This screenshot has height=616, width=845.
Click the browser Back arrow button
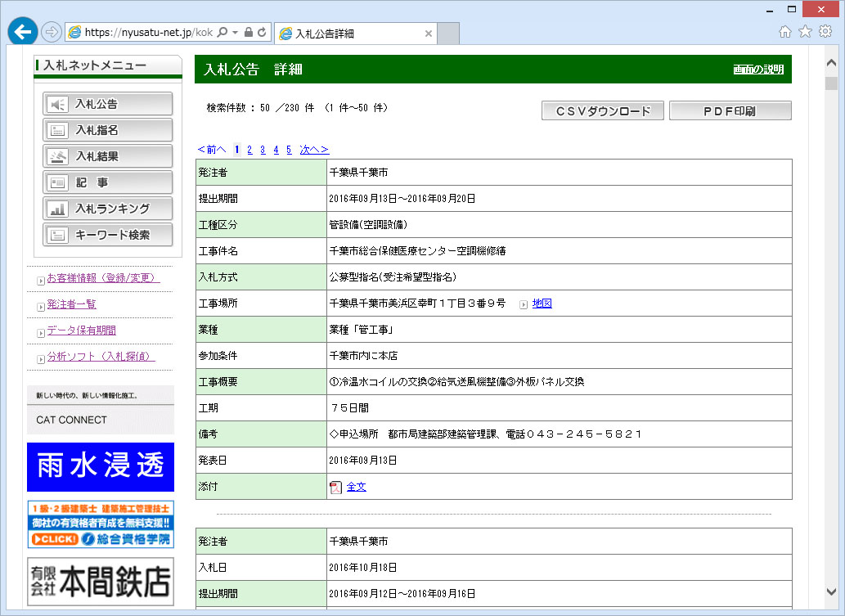tap(23, 31)
